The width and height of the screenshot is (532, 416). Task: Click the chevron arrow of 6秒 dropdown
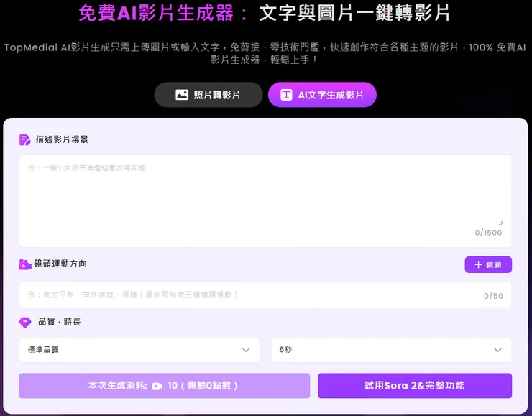(497, 350)
